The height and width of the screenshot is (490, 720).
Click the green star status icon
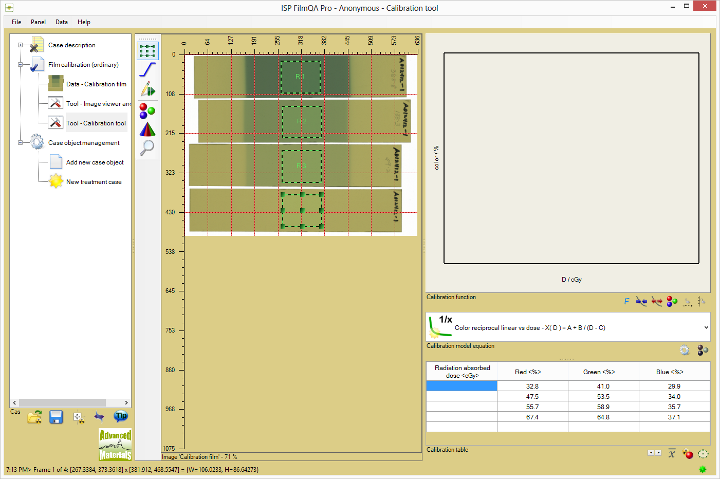click(703, 469)
